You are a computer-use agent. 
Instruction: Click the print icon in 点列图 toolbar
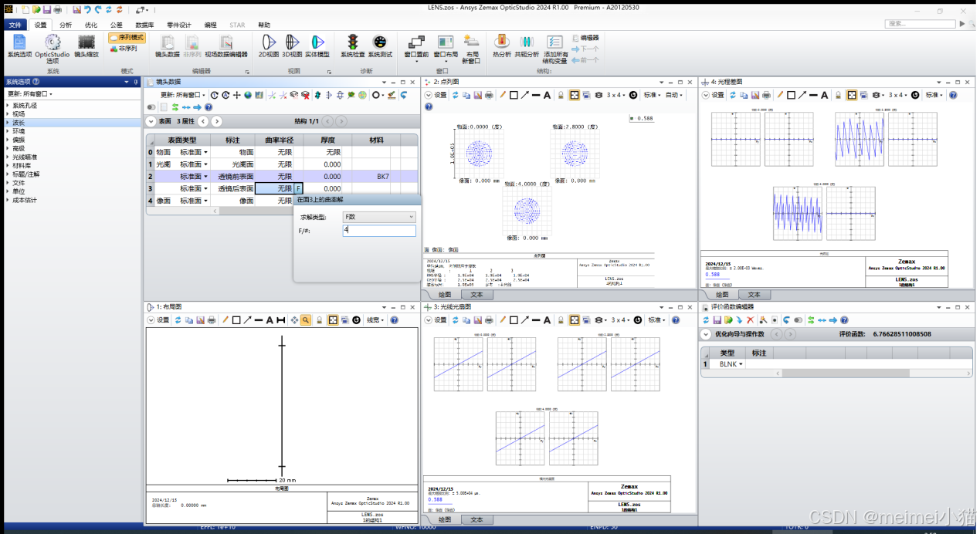[x=489, y=95]
